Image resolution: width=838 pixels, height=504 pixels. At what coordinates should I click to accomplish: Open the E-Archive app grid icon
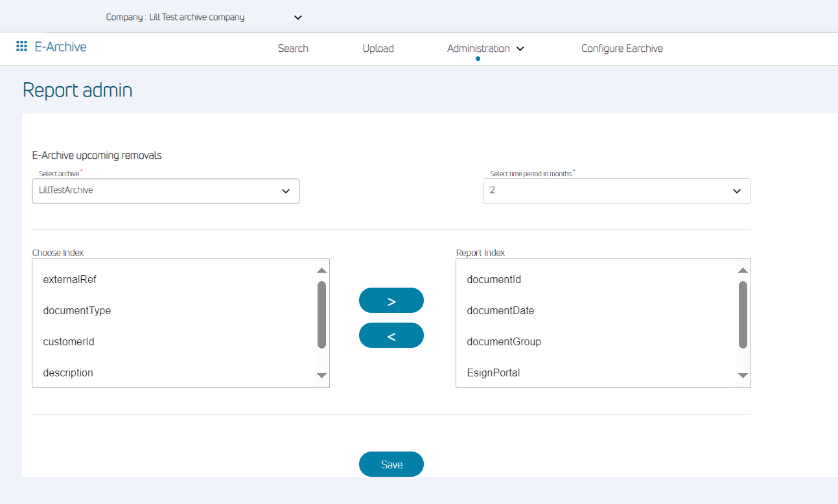point(21,47)
